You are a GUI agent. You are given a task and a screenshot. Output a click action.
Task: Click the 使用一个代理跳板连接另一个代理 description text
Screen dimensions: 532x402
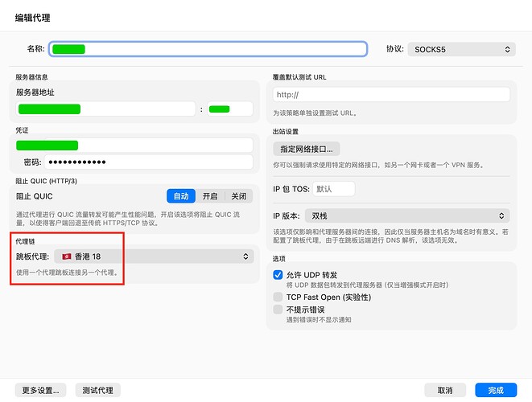tap(67, 273)
